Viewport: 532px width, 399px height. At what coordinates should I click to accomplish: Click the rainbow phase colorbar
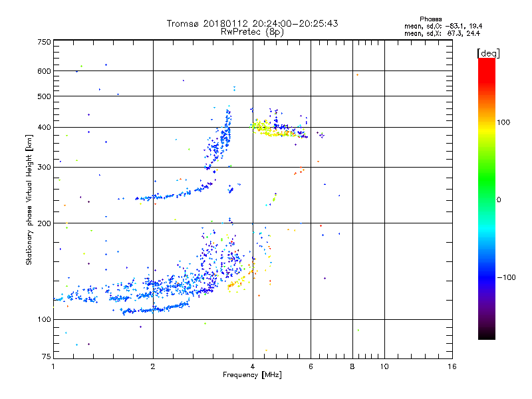click(487, 198)
